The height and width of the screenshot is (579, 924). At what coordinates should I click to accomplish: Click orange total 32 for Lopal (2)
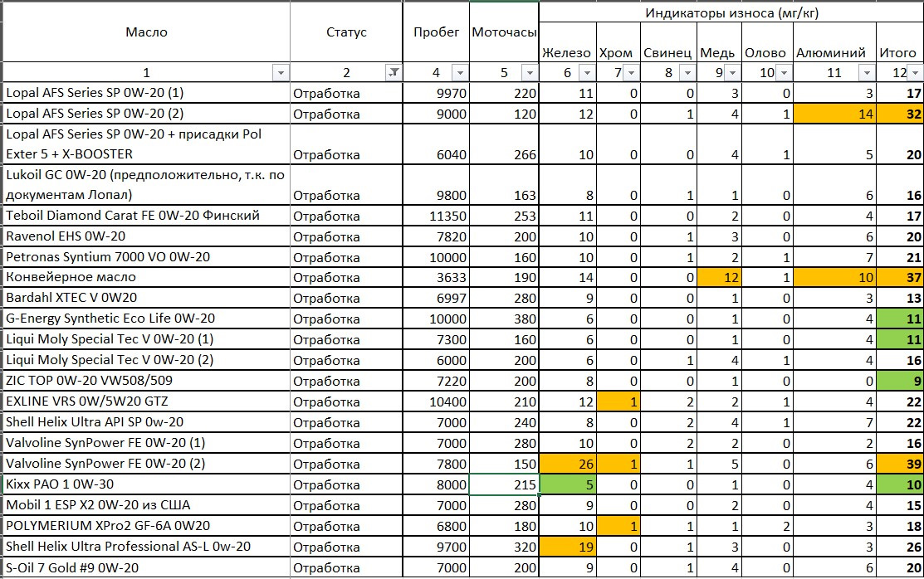pyautogui.click(x=900, y=113)
